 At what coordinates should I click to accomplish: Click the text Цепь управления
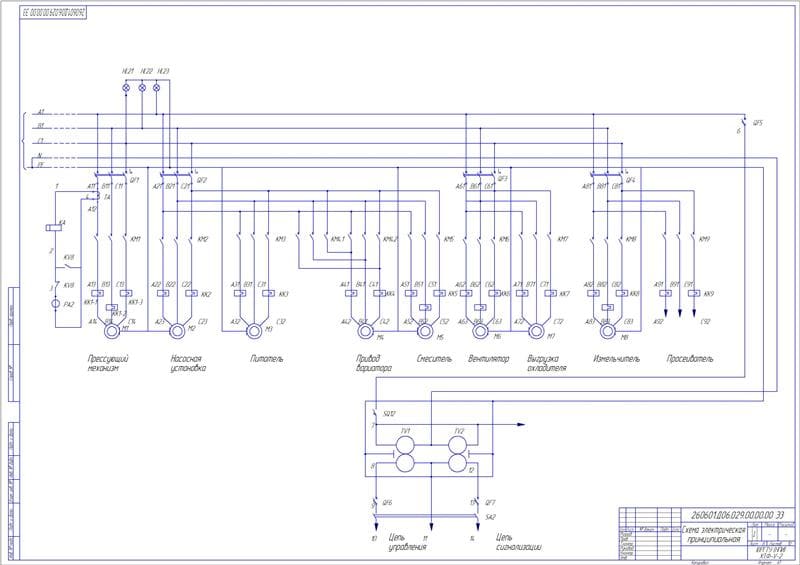(407, 542)
